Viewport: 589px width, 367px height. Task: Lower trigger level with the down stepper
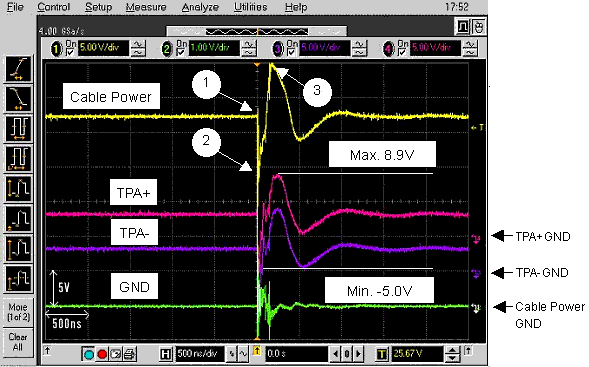tap(453, 358)
